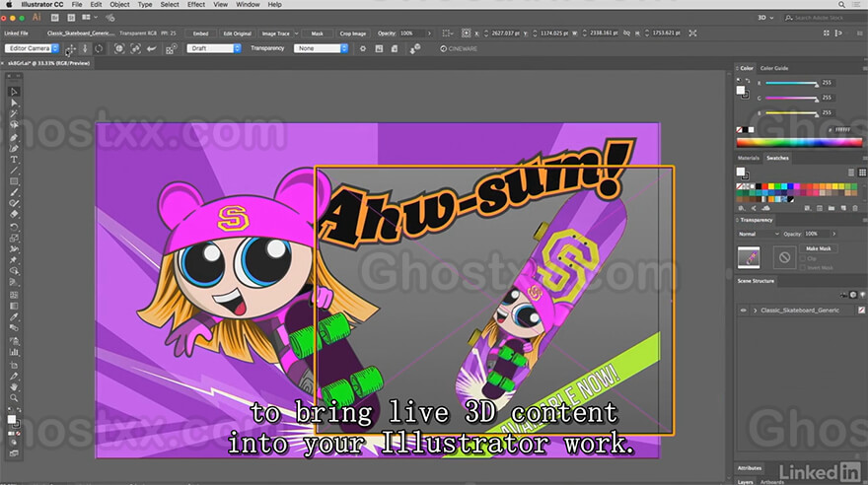Choose the Type tool
Image resolution: width=868 pixels, height=485 pixels.
pos(14,160)
